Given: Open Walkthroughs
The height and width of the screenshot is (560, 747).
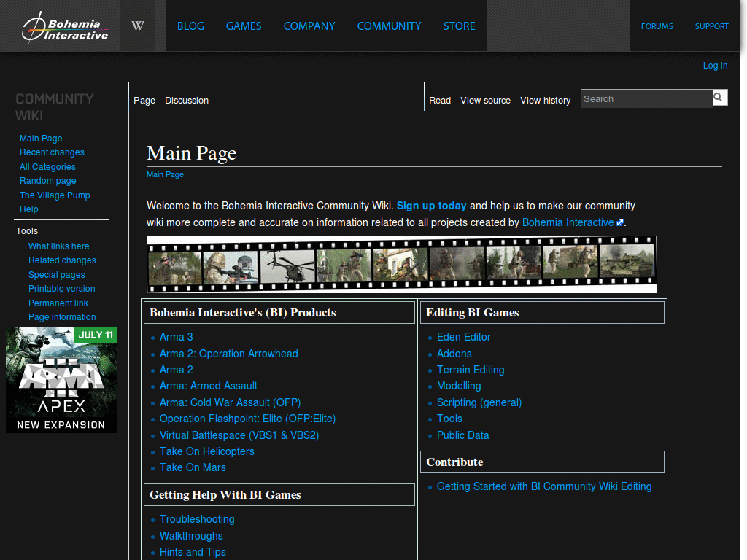Looking at the screenshot, I should (191, 536).
